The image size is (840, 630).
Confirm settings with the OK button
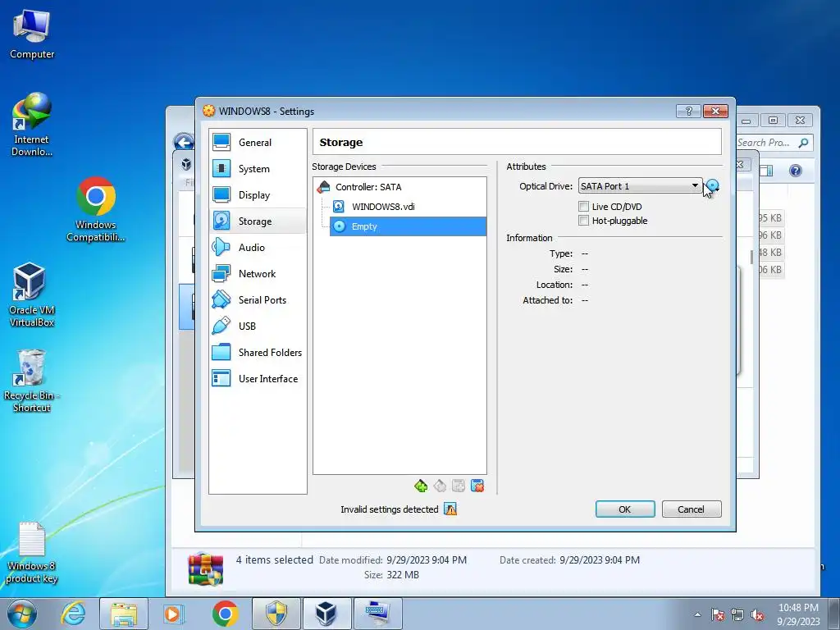(x=625, y=509)
